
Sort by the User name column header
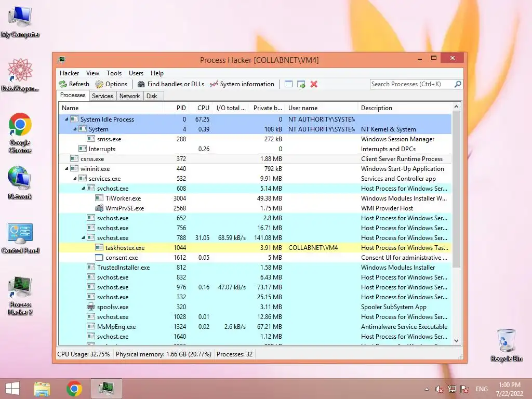[322, 108]
